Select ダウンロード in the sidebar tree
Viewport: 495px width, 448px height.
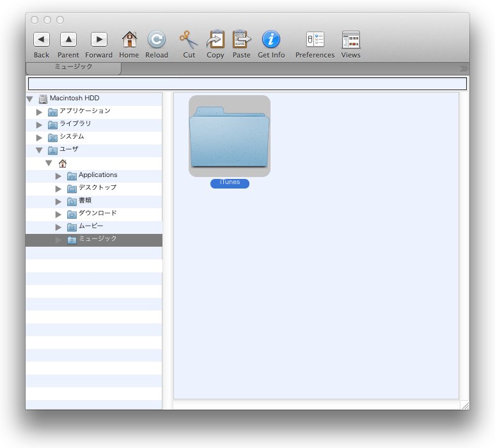(x=94, y=214)
